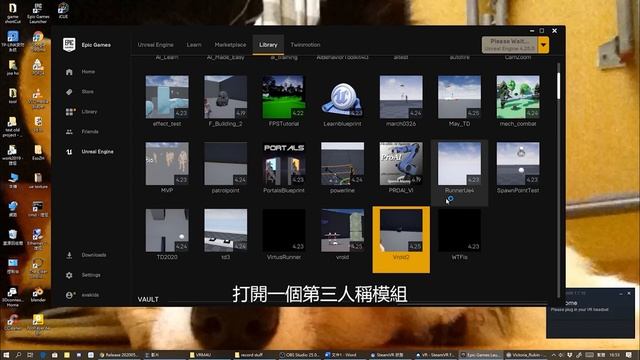Expand the engine version dropdown arrow
Image resolution: width=640 pixels, height=360 pixels.
[x=543, y=45]
